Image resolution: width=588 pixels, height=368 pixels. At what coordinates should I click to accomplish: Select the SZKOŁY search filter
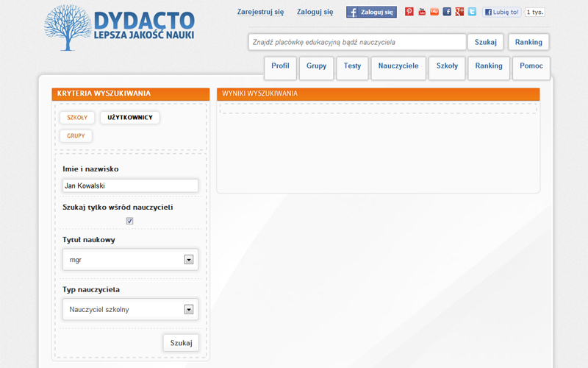(x=77, y=118)
